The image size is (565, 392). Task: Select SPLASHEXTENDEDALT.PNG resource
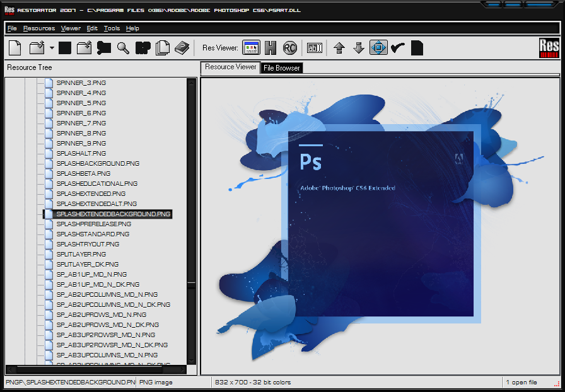(x=96, y=204)
